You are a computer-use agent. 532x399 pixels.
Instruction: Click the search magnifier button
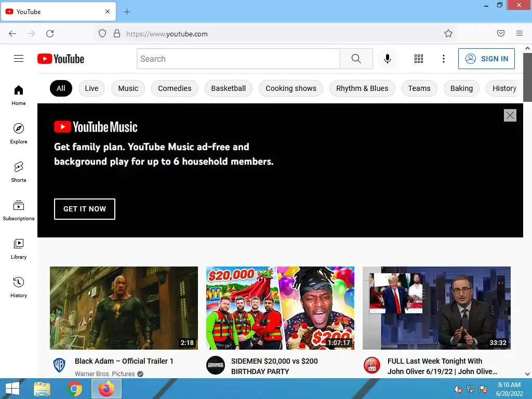click(356, 59)
